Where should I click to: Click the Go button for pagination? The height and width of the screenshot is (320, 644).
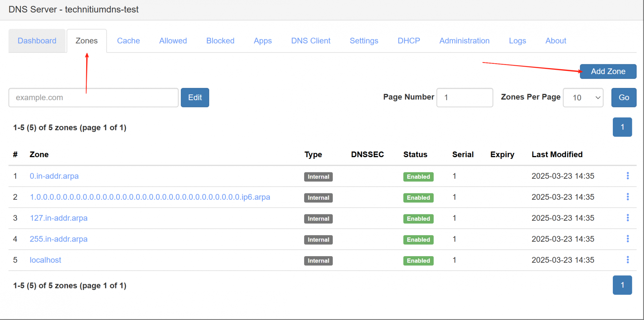pyautogui.click(x=624, y=98)
